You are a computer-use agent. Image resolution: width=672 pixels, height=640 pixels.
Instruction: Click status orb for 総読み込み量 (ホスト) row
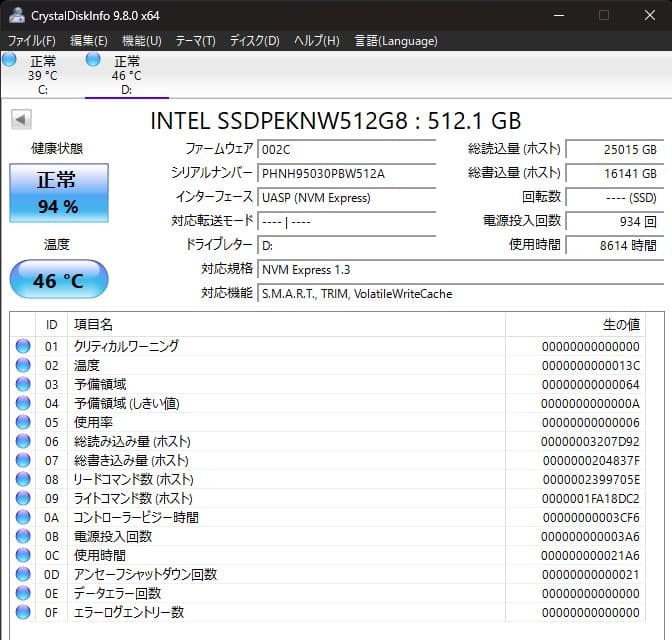[x=23, y=441]
